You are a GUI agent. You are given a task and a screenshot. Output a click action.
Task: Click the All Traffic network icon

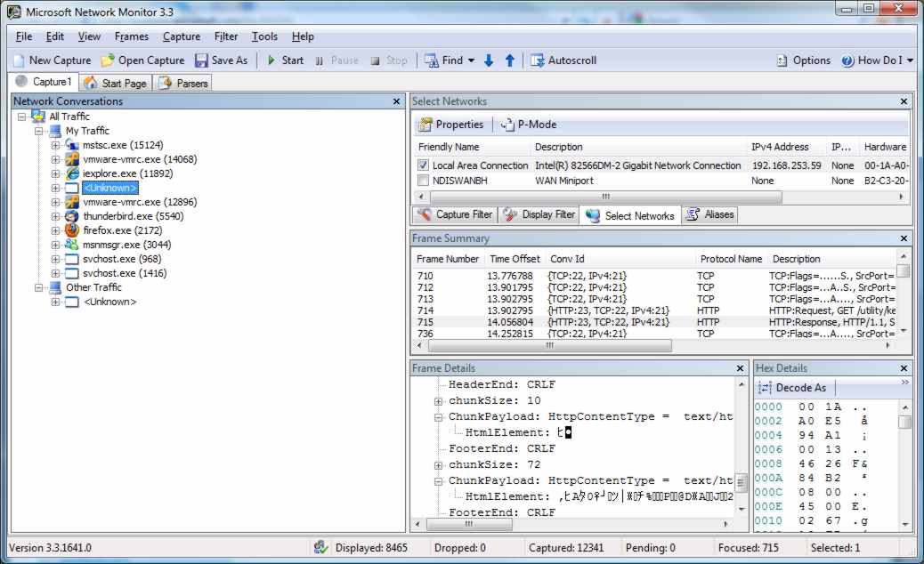tap(38, 117)
